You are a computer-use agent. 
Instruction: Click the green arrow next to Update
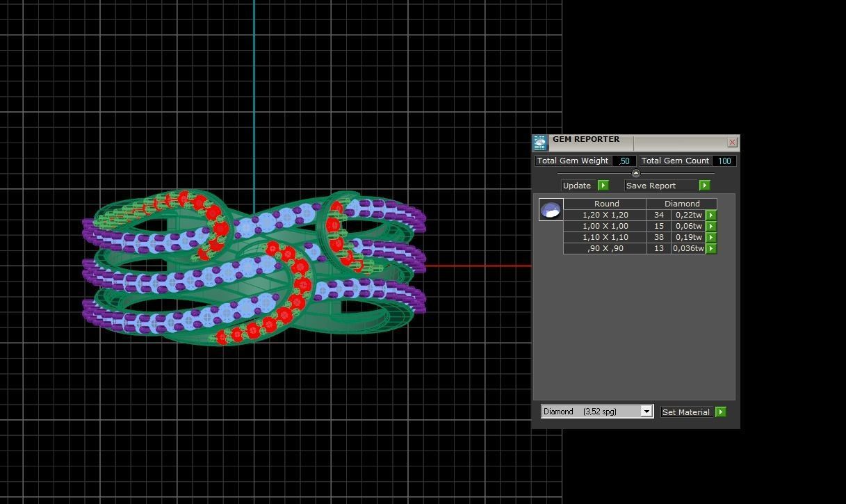click(603, 186)
